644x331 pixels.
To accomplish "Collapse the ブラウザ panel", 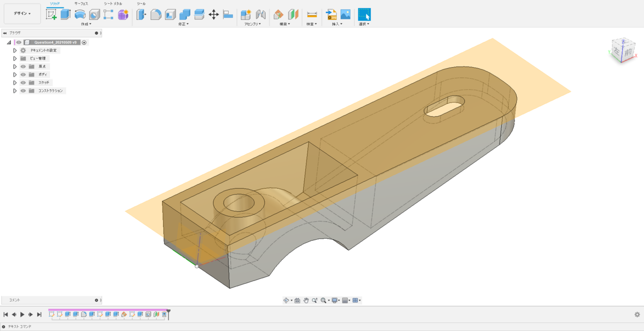I will coord(5,33).
